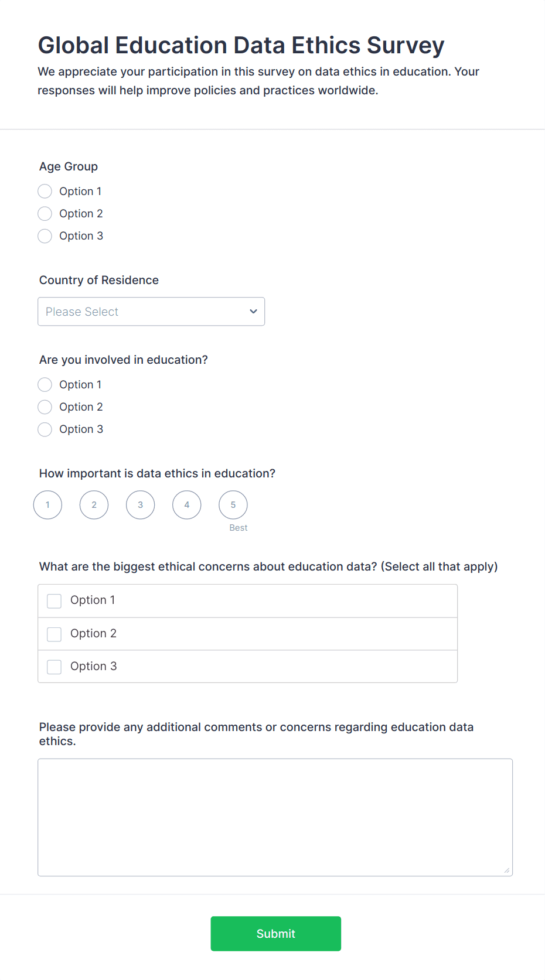545x980 pixels.
Task: Tick Option 2 under ethical concerns
Action: click(x=54, y=634)
